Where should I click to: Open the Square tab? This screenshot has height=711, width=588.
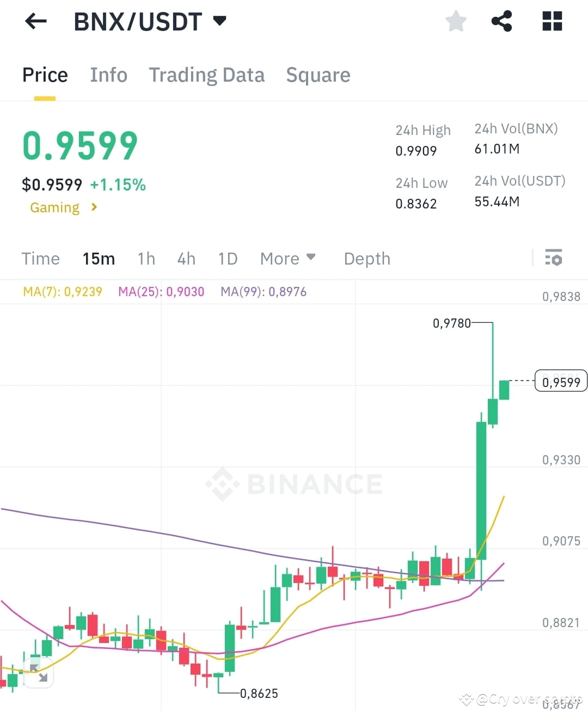tap(318, 75)
